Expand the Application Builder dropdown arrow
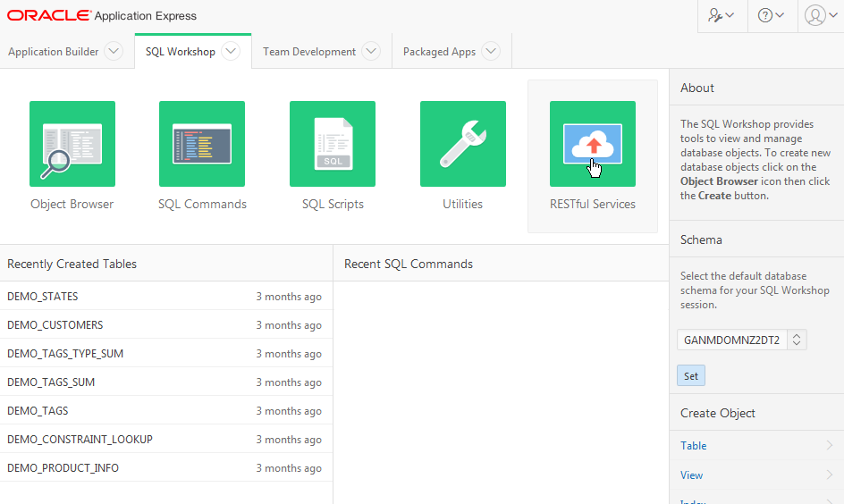 click(114, 52)
